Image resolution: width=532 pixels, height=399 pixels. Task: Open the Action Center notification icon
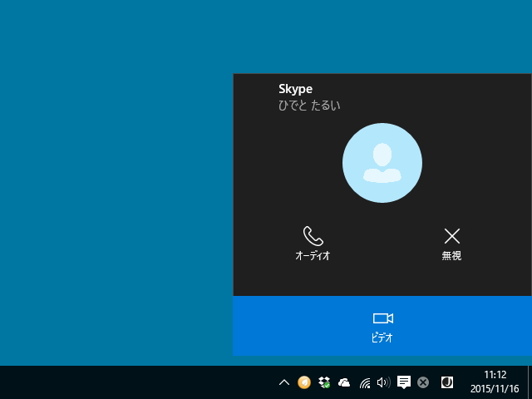coord(404,382)
